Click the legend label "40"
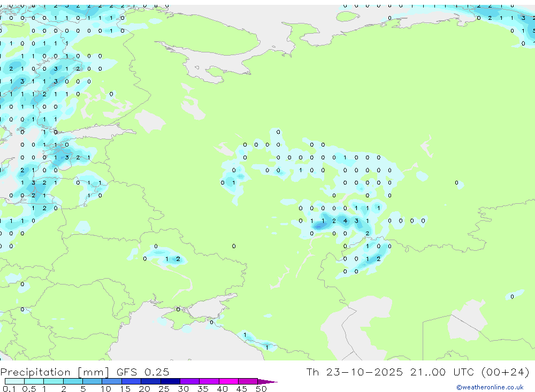 click(223, 389)
